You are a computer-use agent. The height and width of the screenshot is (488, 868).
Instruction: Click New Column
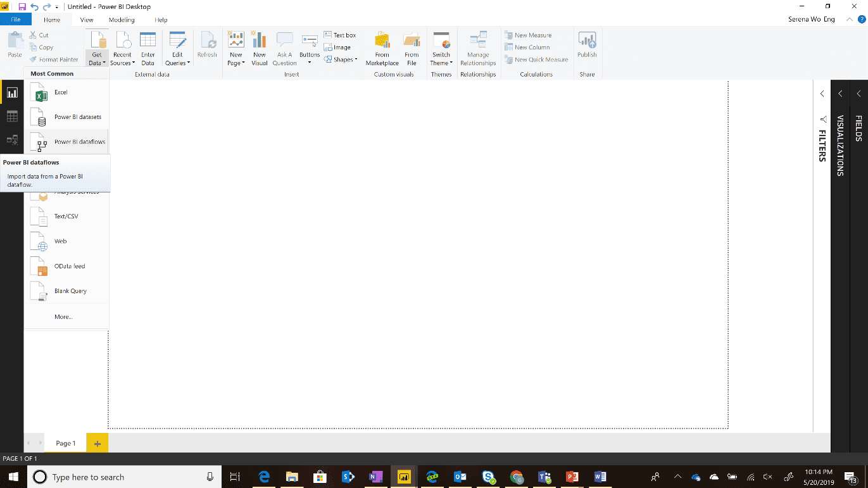click(x=527, y=47)
